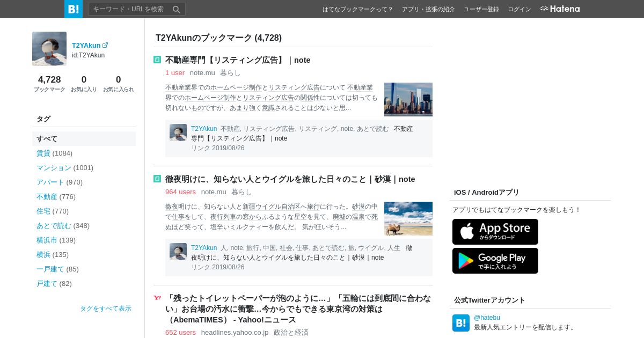
Task: Click 964 users count link
Action: (180, 192)
